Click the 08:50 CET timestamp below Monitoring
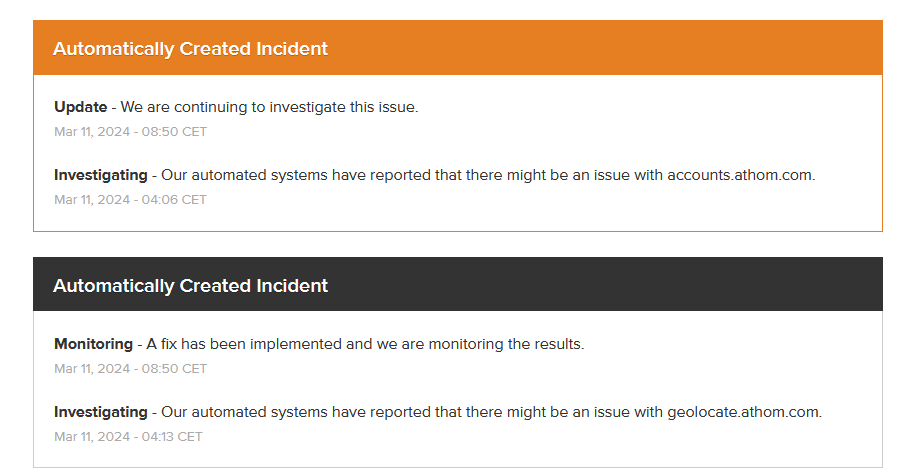The width and height of the screenshot is (902, 471). pyautogui.click(x=130, y=368)
